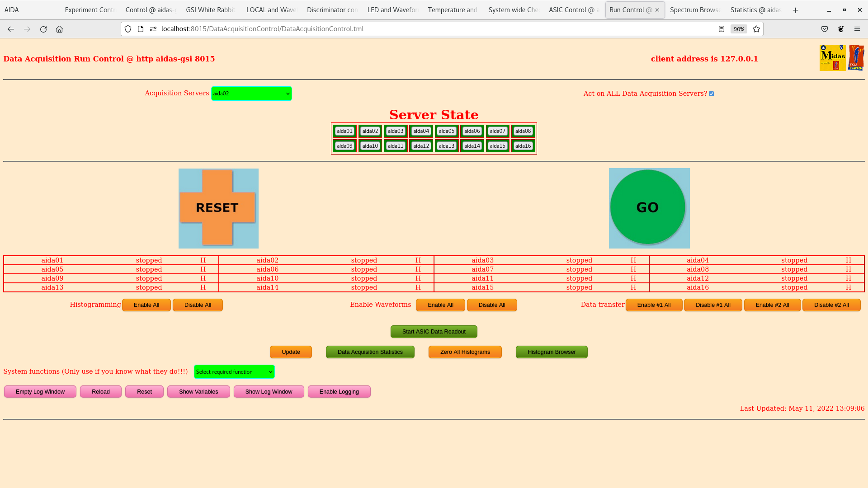Click Start ASIC Data Readout button

(434, 332)
